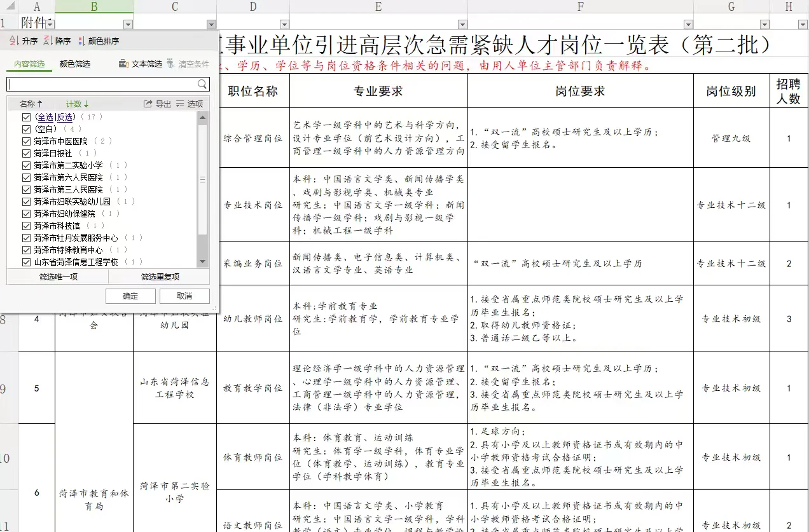The width and height of the screenshot is (809, 532).
Task: Click the 专业要求 header cell
Action: pyautogui.click(x=378, y=91)
